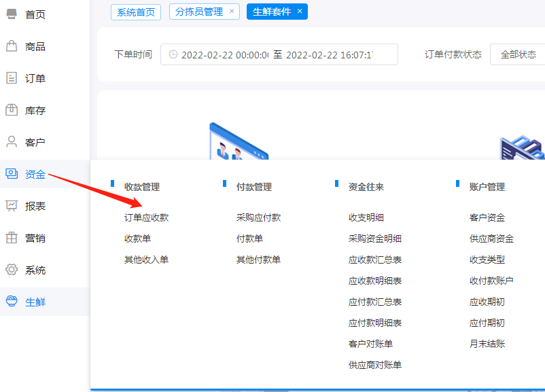This screenshot has height=392, width=545.
Task: Open the 订单付款状态 dropdown showing 全部状态
Action: click(x=518, y=54)
